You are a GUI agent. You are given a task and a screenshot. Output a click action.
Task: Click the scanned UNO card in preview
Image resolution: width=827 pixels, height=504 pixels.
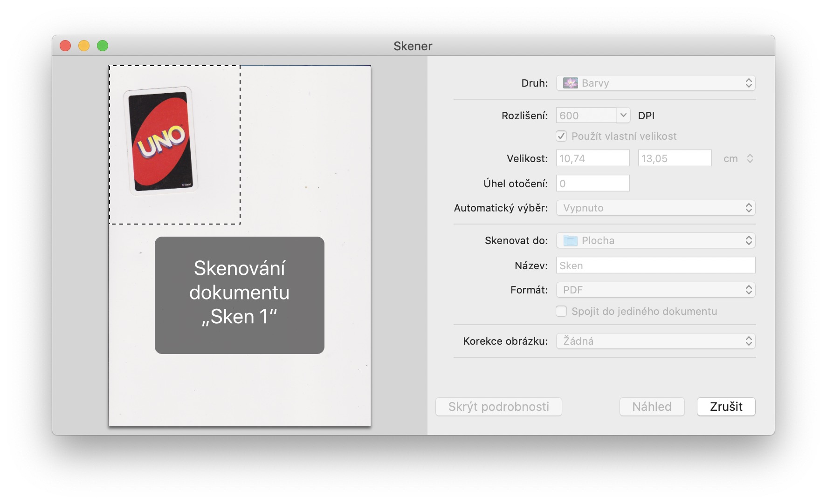click(161, 141)
